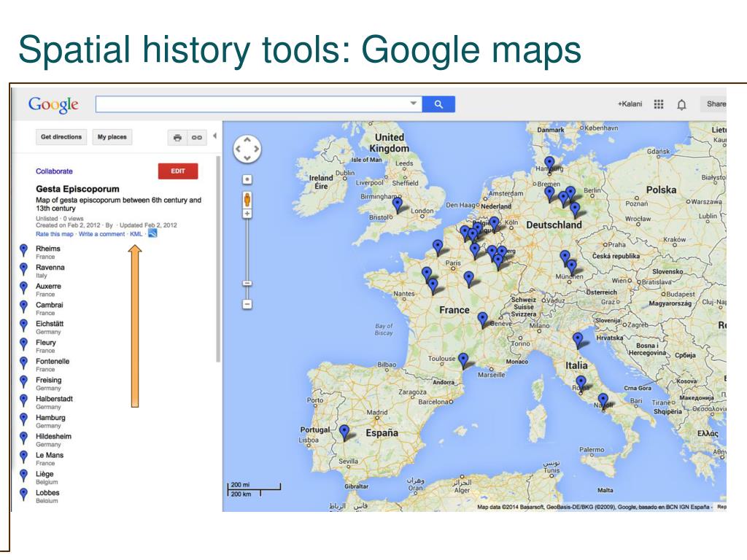Screen dimensions: 747x560
Task: Click the print icon
Action: tap(177, 138)
